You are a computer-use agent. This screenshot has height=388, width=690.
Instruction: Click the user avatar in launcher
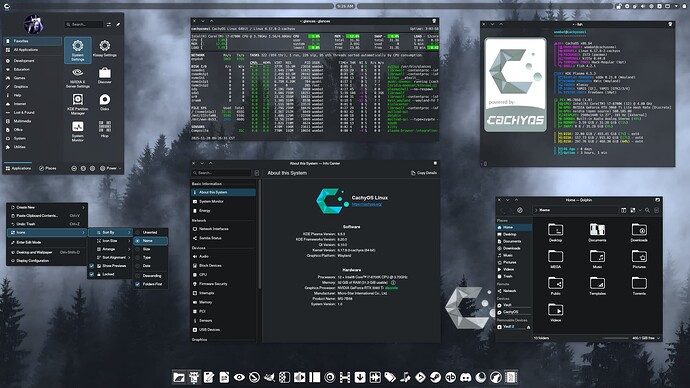(x=33, y=24)
